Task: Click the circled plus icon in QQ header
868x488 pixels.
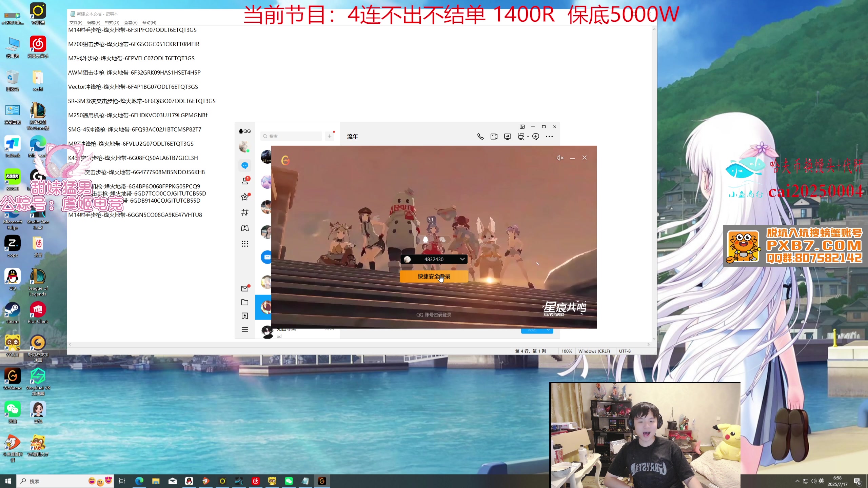Action: (536, 137)
